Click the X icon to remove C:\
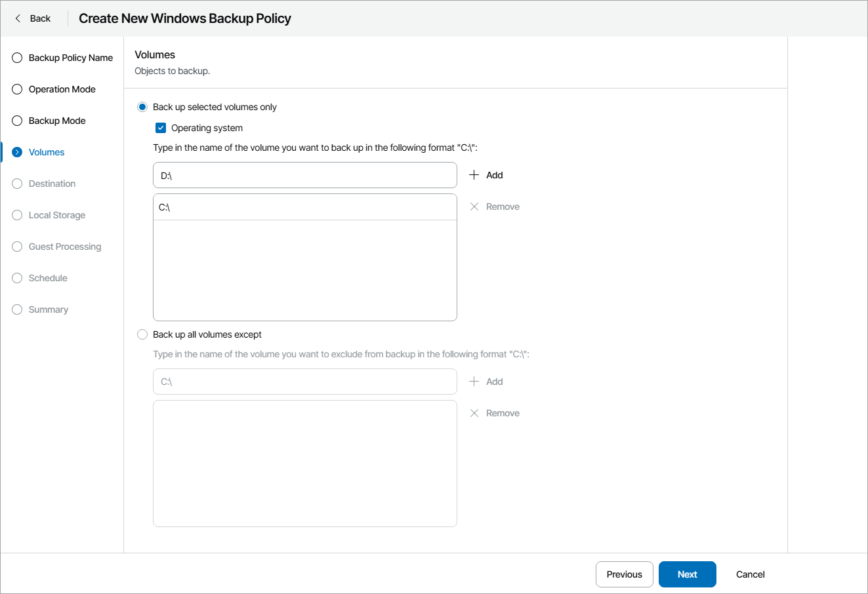This screenshot has width=868, height=594. tap(474, 207)
